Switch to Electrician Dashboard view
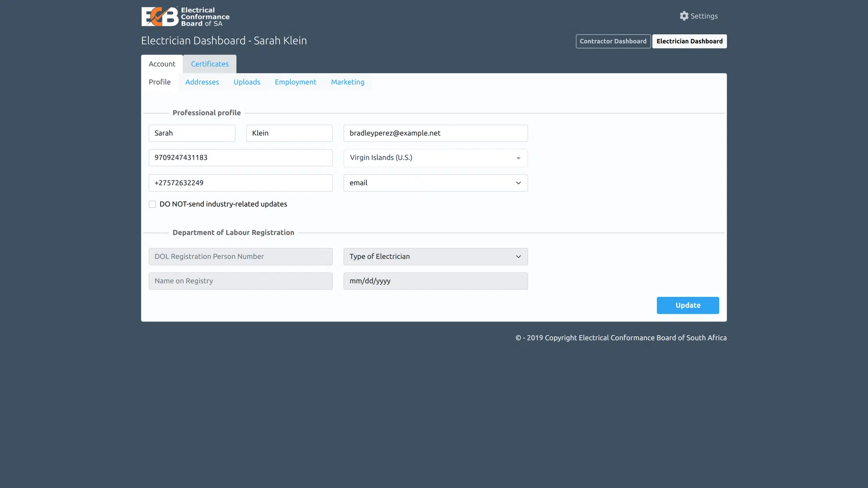The width and height of the screenshot is (868, 488). point(689,41)
